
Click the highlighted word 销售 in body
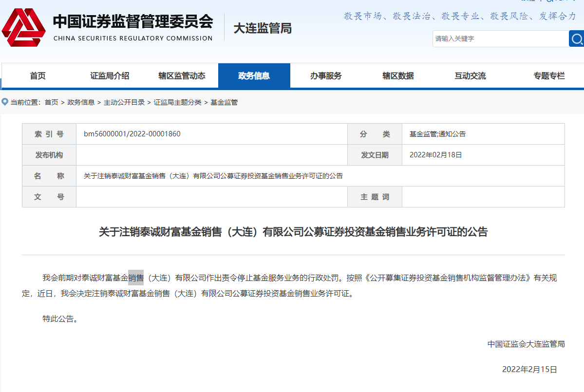[136, 278]
